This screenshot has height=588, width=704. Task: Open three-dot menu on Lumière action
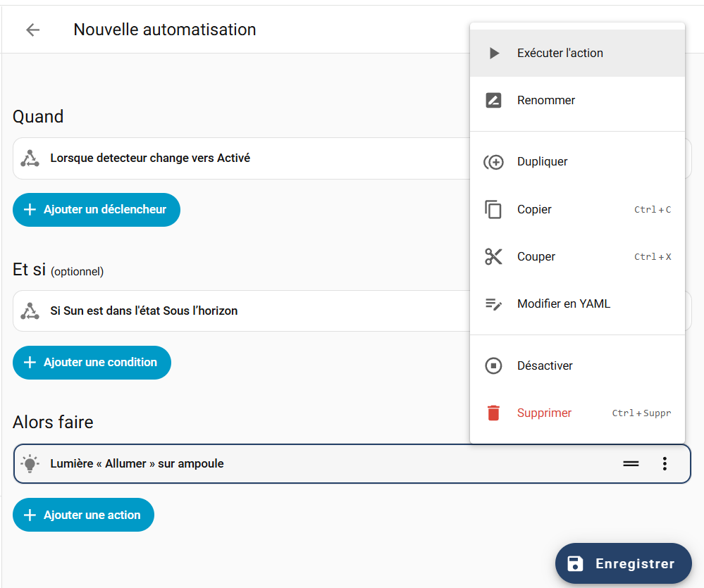(665, 463)
